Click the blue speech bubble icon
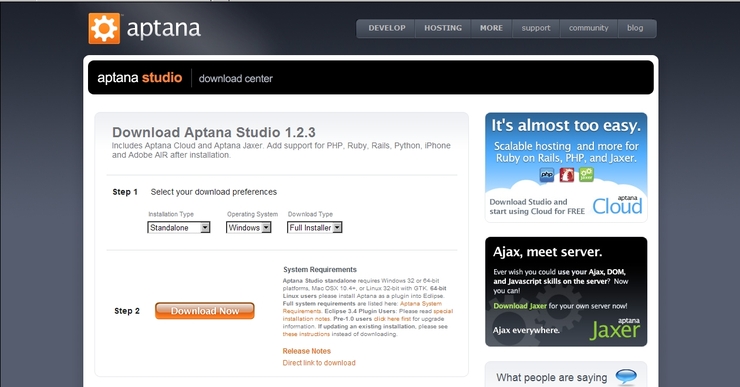 [x=626, y=376]
